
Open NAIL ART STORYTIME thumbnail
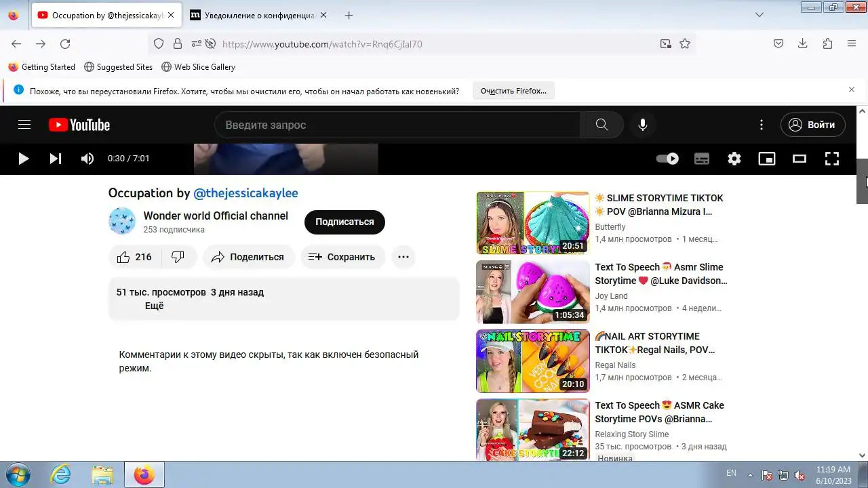[533, 361]
